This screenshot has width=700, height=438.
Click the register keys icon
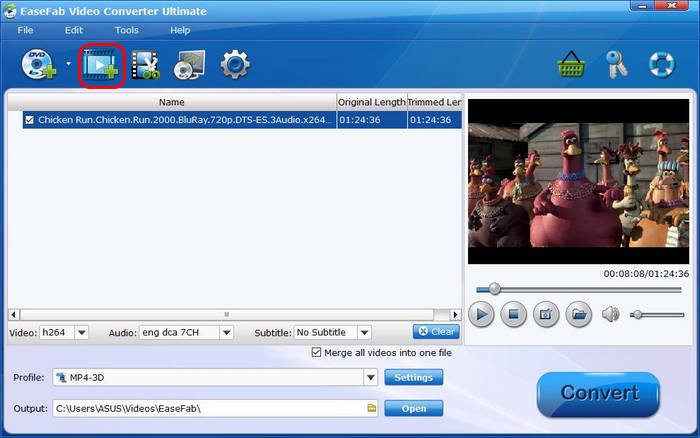(617, 65)
